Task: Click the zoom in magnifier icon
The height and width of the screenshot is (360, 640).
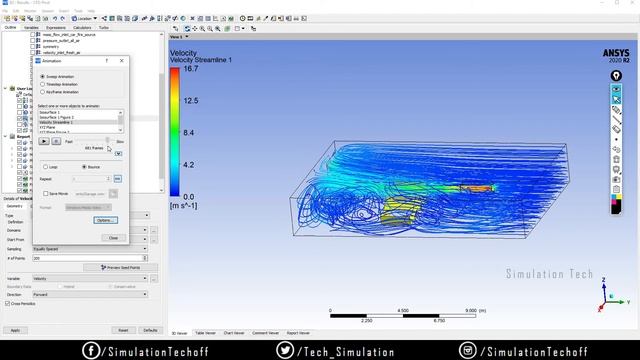Action: coord(202,29)
